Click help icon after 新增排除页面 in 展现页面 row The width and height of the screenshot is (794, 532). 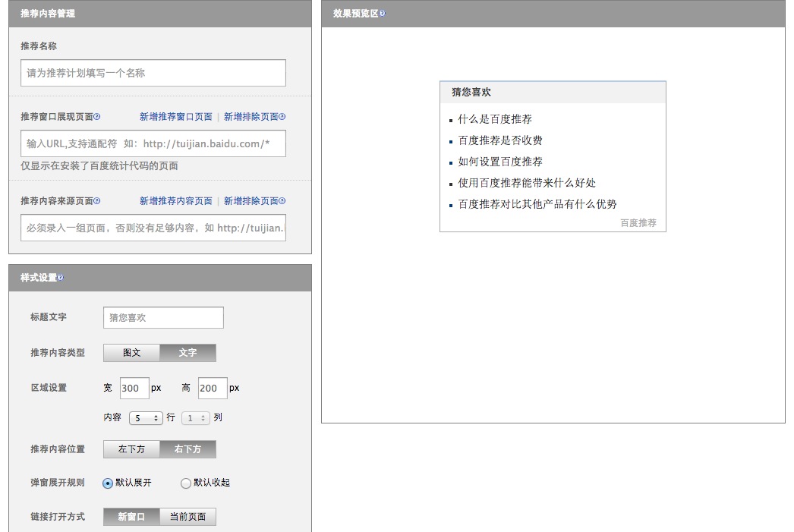(x=282, y=117)
